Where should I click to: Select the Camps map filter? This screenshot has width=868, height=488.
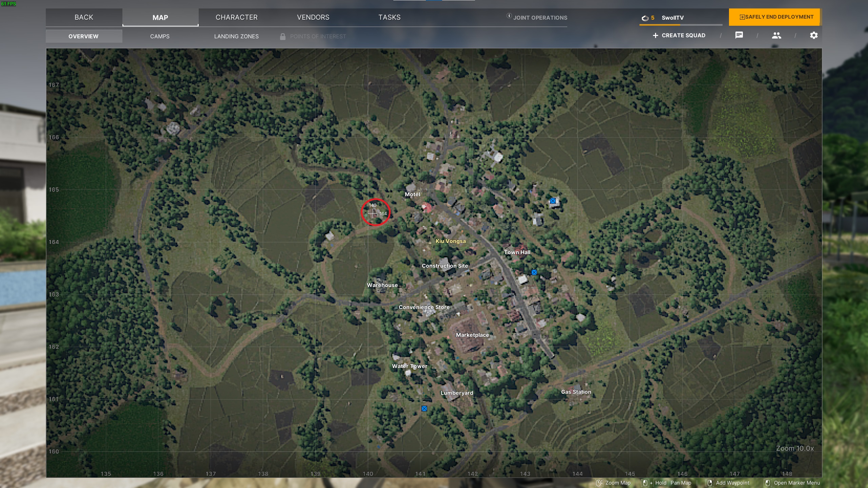pos(160,36)
